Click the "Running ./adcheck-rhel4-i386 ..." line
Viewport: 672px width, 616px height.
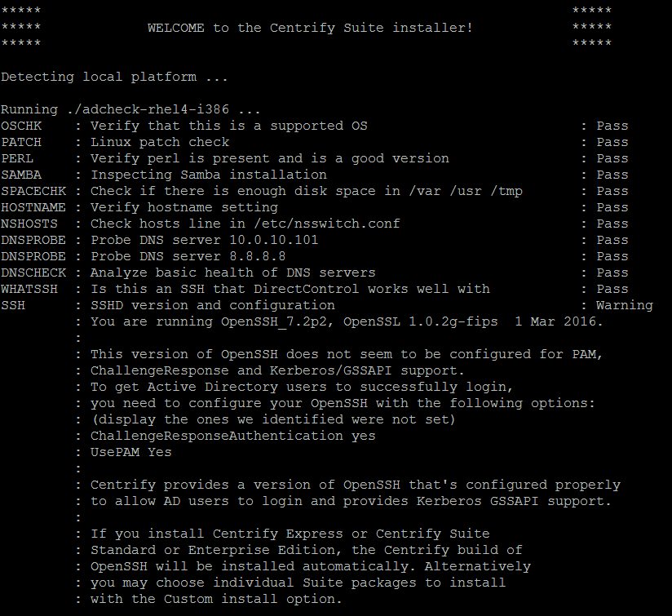point(130,110)
